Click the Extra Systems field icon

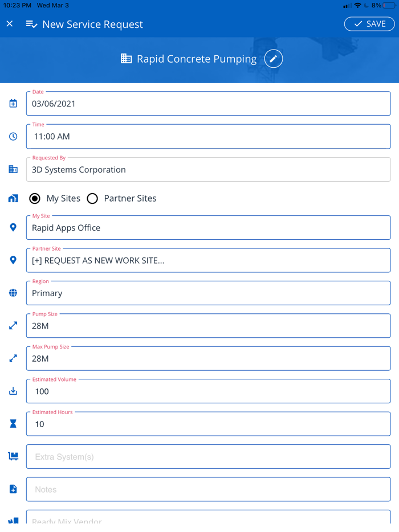coord(13,456)
